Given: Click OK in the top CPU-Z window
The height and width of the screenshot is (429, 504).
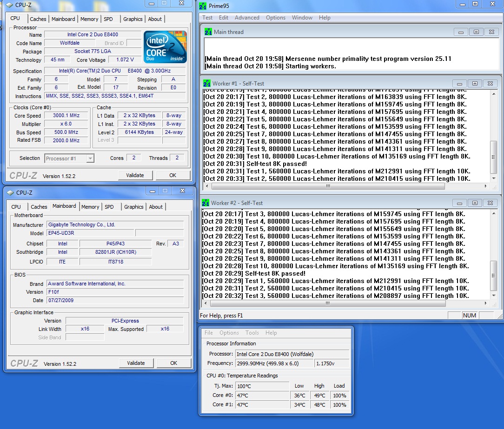Looking at the screenshot, I should (x=173, y=175).
